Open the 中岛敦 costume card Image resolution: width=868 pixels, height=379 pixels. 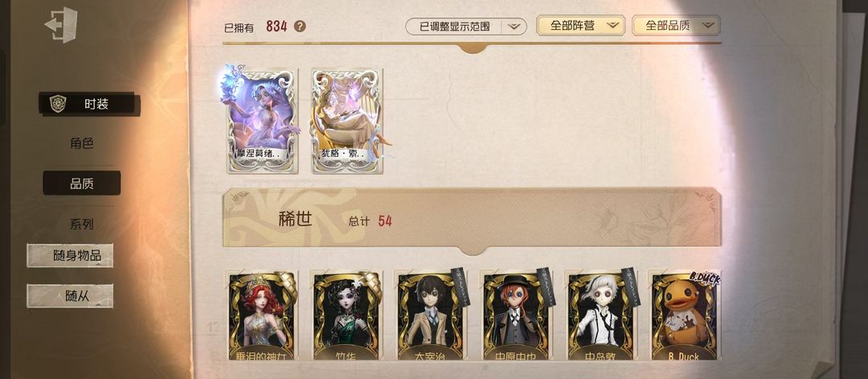pos(600,315)
